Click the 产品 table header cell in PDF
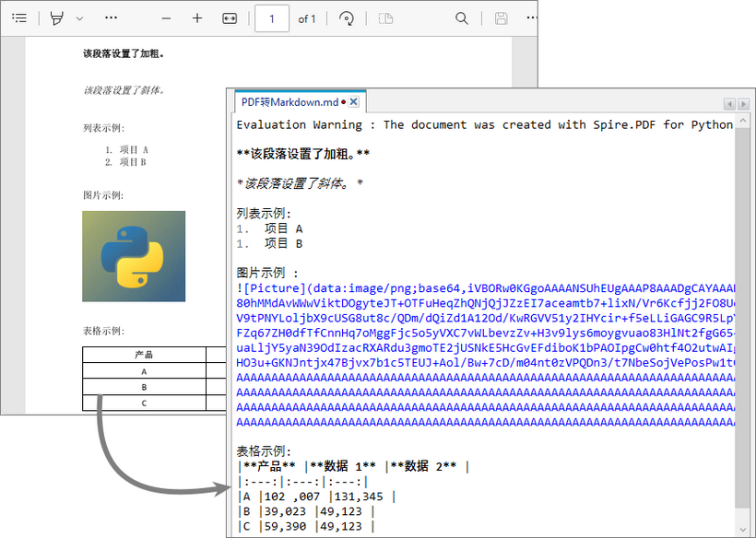 coord(144,355)
